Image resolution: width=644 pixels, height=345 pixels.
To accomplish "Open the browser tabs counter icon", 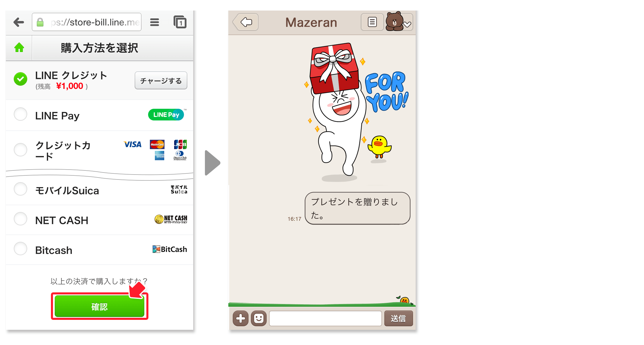I will tap(180, 22).
